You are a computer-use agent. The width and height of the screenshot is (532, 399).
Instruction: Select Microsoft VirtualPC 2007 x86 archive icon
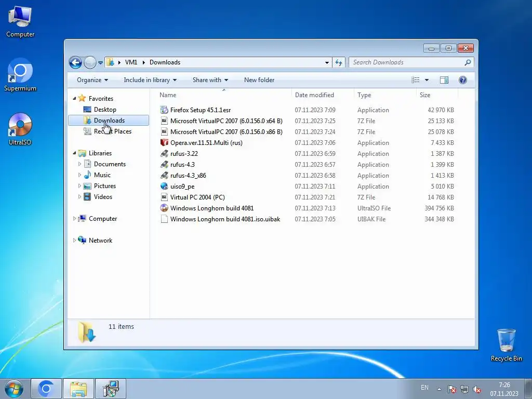click(x=164, y=131)
